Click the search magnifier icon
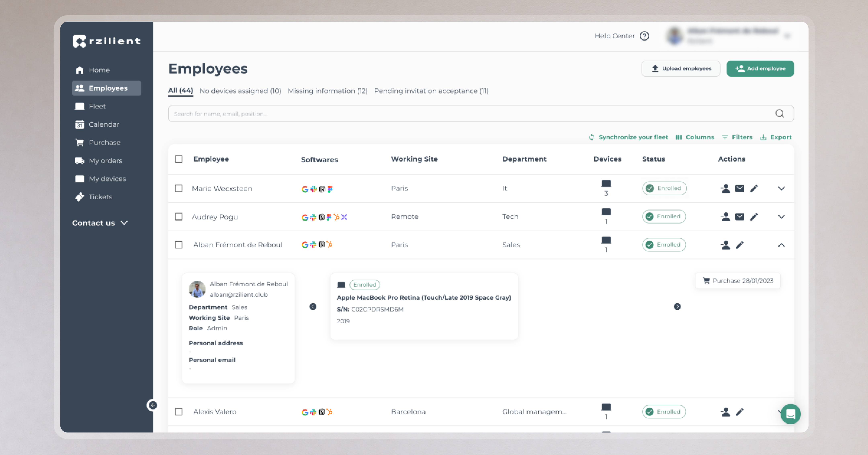Viewport: 868px width, 455px height. (780, 114)
